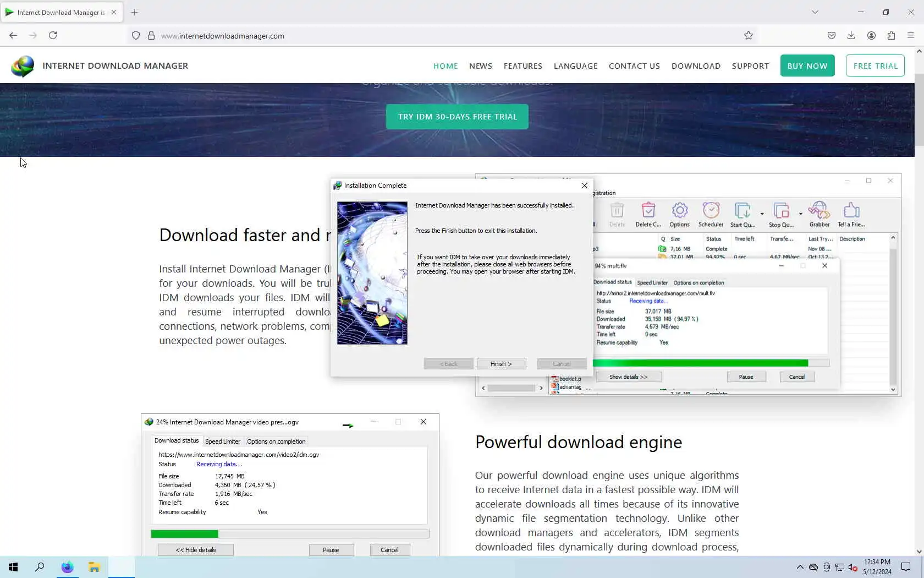Open the Firefox extensions icon

click(x=891, y=35)
